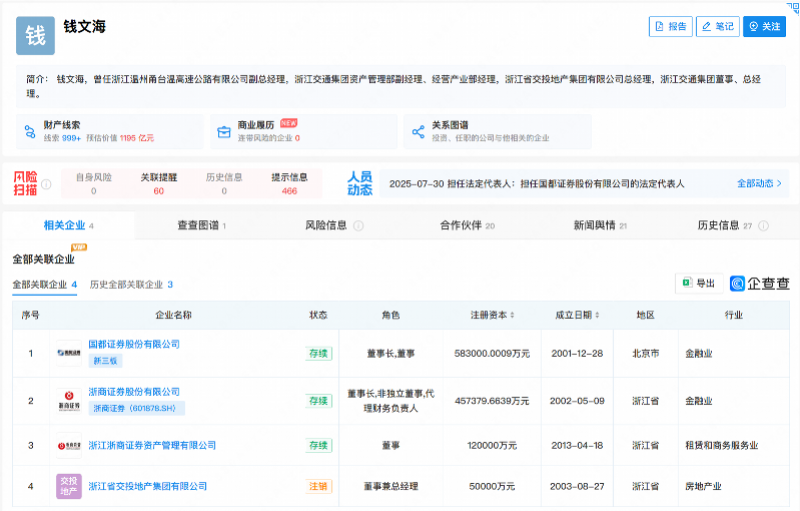The height and width of the screenshot is (511, 800).
Task: Click the 浙商证券 company logo
Action: 69,402
